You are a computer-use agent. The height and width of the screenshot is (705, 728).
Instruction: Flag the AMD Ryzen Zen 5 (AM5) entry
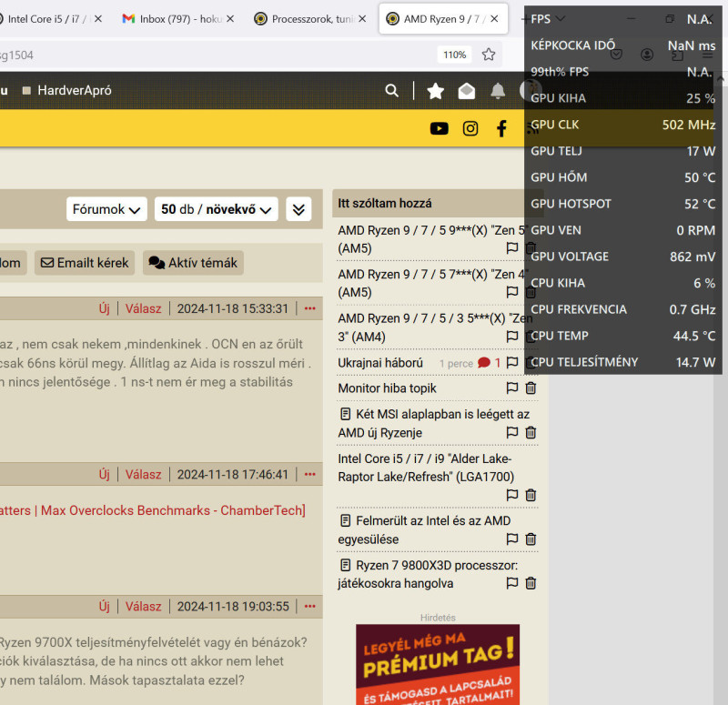pos(512,247)
